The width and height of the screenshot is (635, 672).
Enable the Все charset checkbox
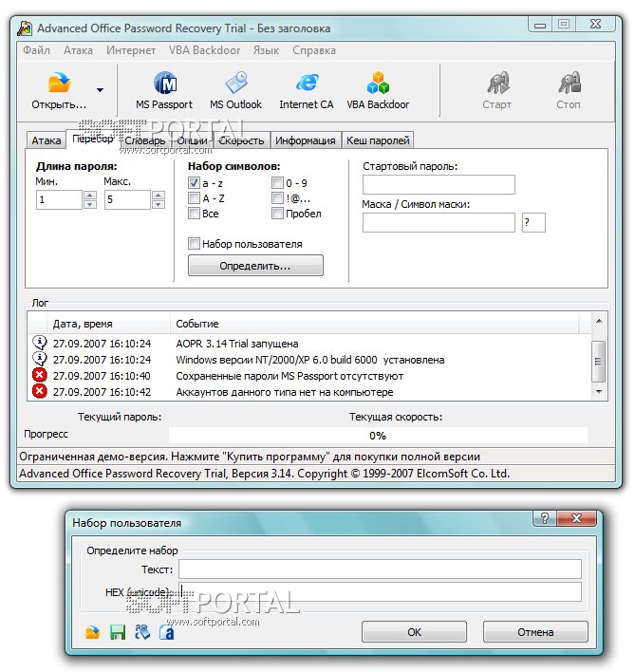(x=194, y=213)
